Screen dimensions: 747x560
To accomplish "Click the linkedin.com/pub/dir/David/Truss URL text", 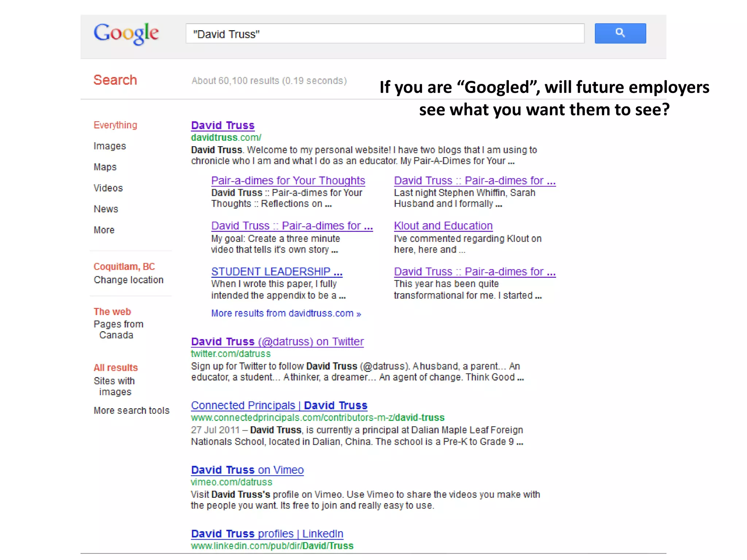I will coord(272,546).
